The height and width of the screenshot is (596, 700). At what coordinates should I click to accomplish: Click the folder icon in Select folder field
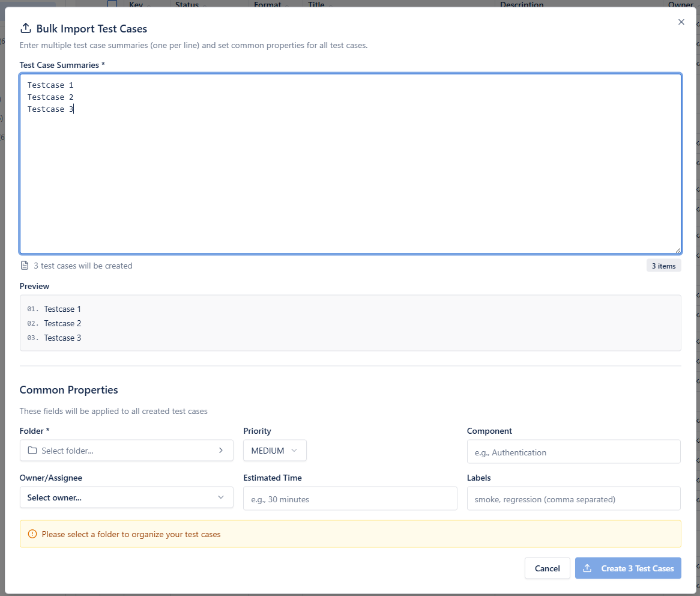click(x=32, y=451)
